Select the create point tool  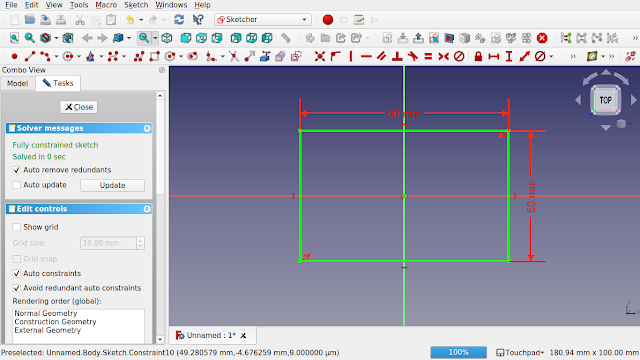14,56
